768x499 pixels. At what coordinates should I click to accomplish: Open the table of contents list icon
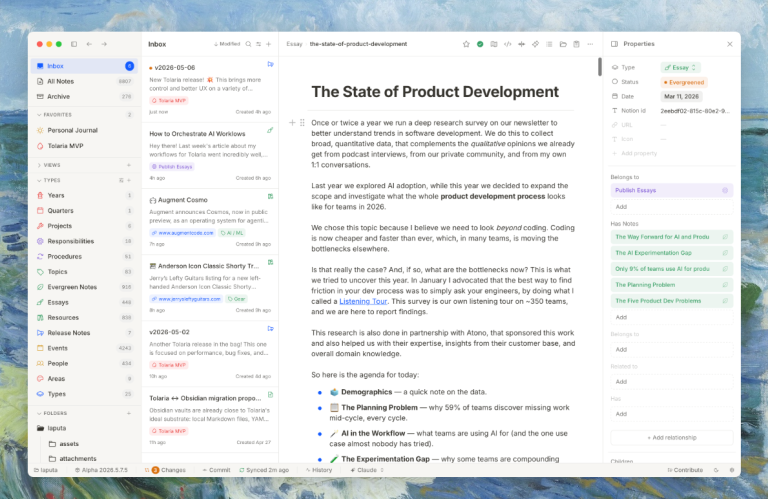(x=549, y=44)
